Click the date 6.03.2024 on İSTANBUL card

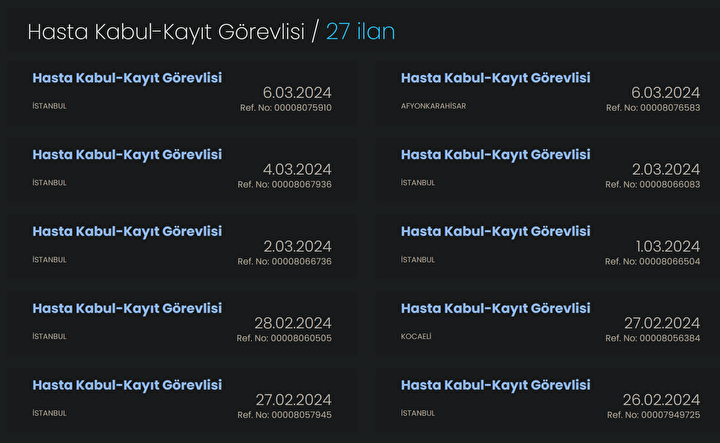click(x=297, y=93)
